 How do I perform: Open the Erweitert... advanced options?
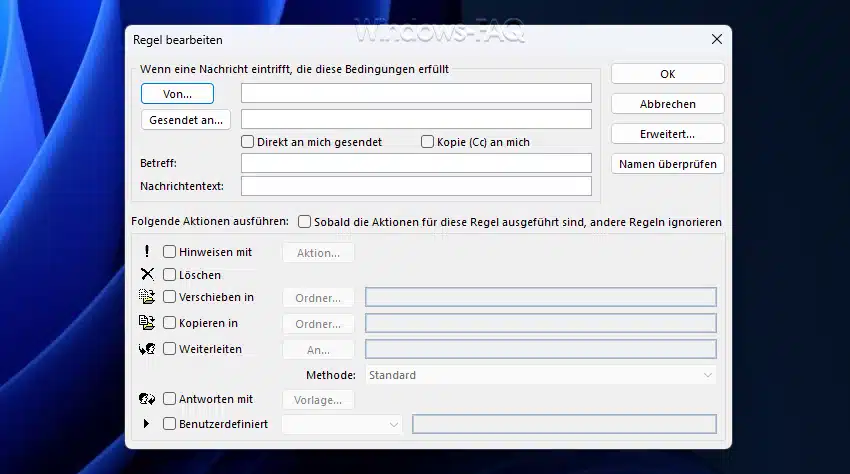click(x=668, y=134)
